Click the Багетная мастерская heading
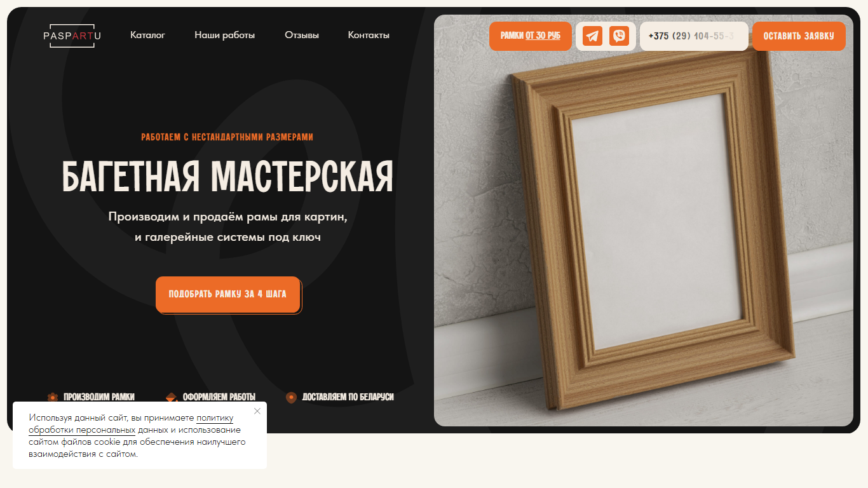 tap(227, 177)
